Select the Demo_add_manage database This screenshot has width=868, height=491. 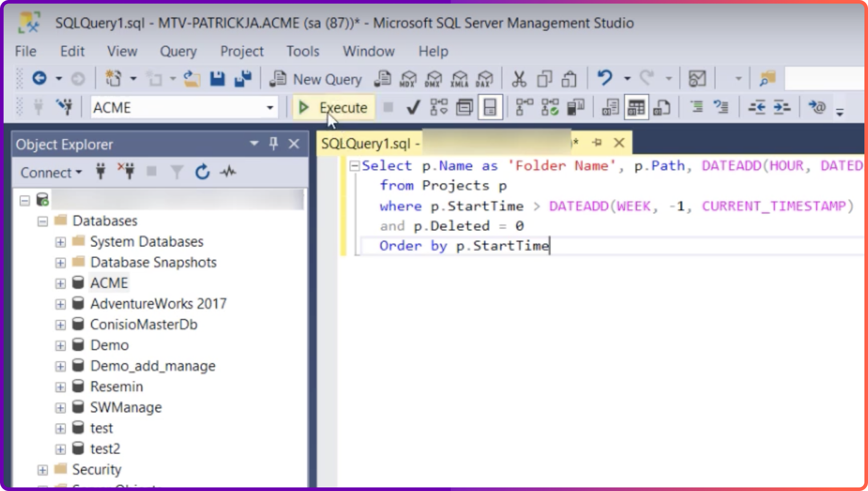coord(152,366)
